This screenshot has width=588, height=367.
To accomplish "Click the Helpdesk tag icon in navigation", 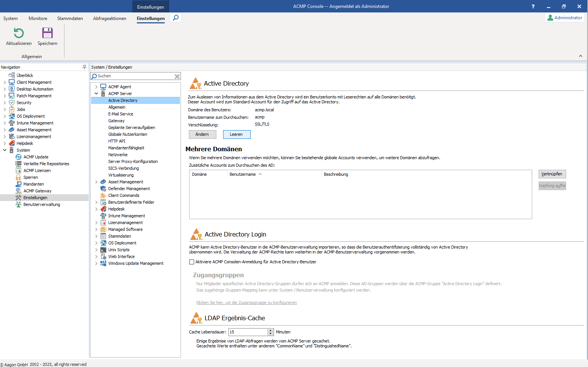I will 11,143.
